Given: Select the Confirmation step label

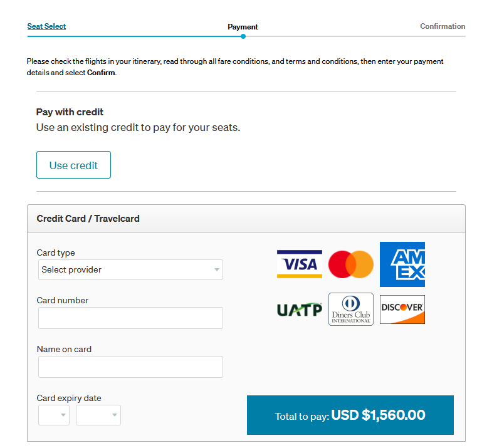Looking at the screenshot, I should click(x=443, y=26).
